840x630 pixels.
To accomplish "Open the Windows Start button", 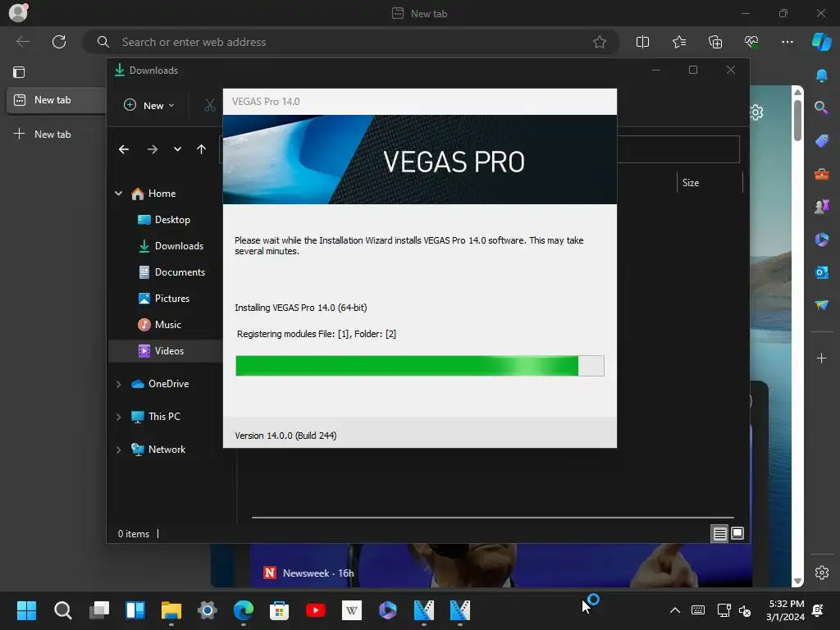I will 26,610.
